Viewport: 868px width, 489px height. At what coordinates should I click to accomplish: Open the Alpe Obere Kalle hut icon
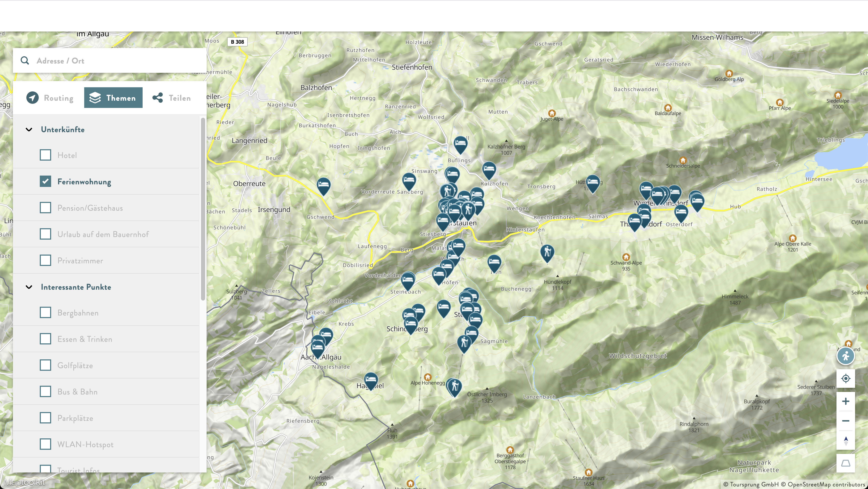pyautogui.click(x=793, y=238)
